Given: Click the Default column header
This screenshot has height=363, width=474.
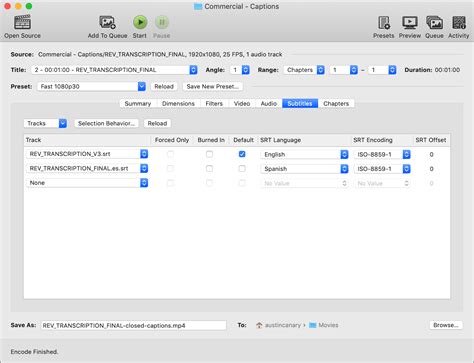Looking at the screenshot, I should pyautogui.click(x=243, y=140).
